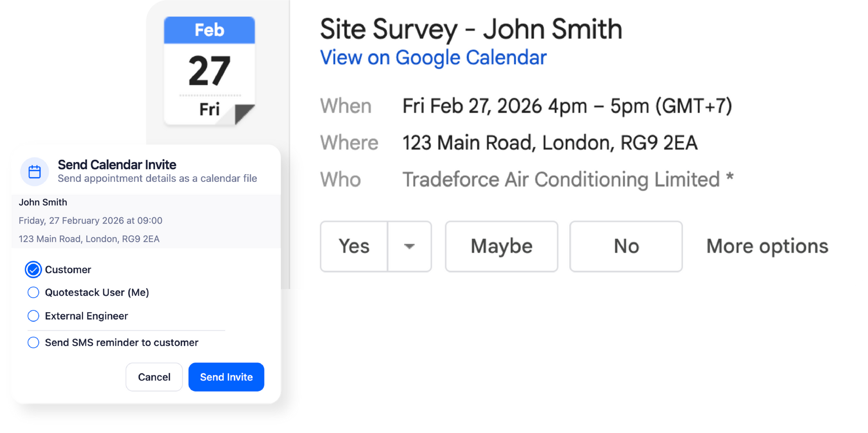Click the Friday 27 February appointment time
868x433 pixels.
pyautogui.click(x=90, y=221)
